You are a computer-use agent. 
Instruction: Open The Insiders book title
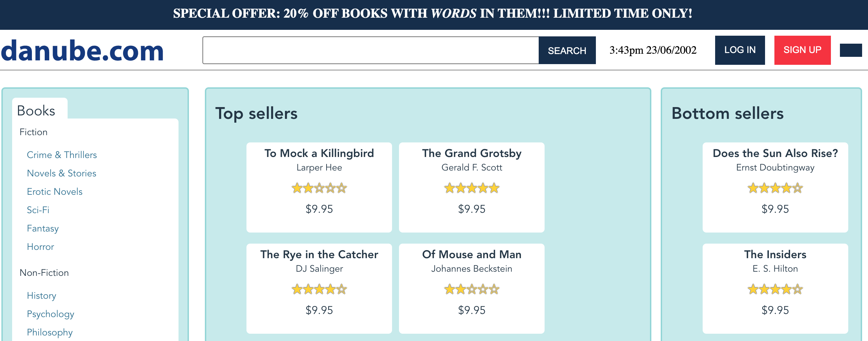pyautogui.click(x=775, y=254)
